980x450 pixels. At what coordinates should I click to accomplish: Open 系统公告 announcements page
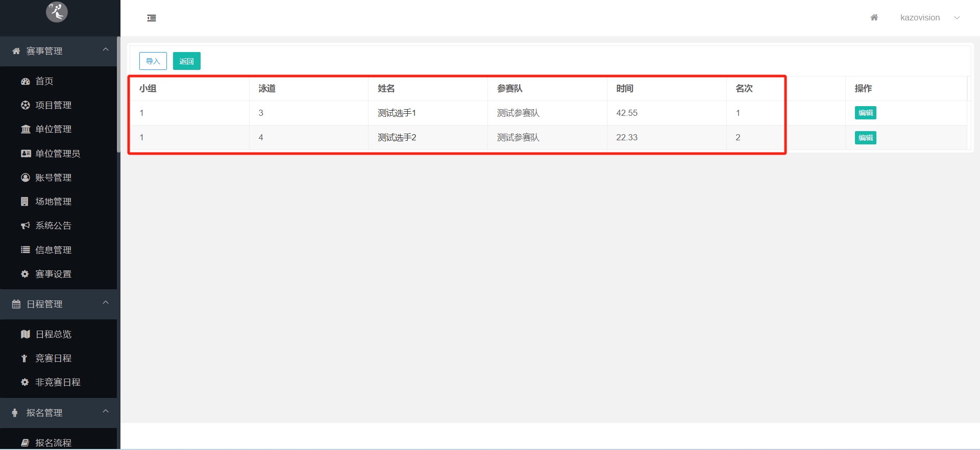53,226
